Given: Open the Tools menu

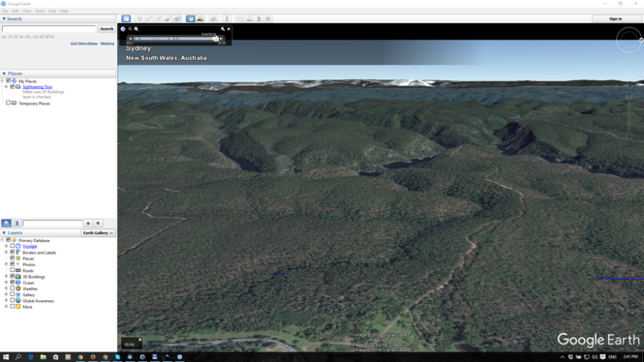Looking at the screenshot, I should coord(40,11).
